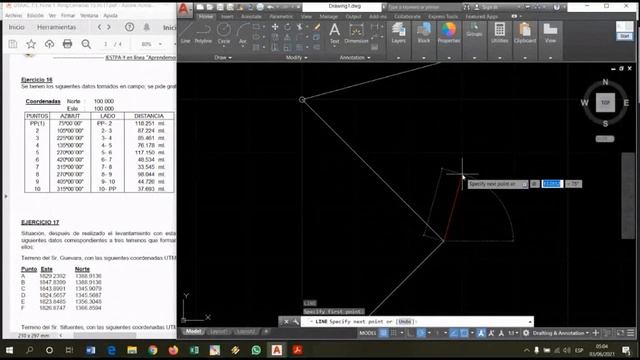
Task: Click the New drawing quick-access icon
Action: pyautogui.click(x=200, y=7)
